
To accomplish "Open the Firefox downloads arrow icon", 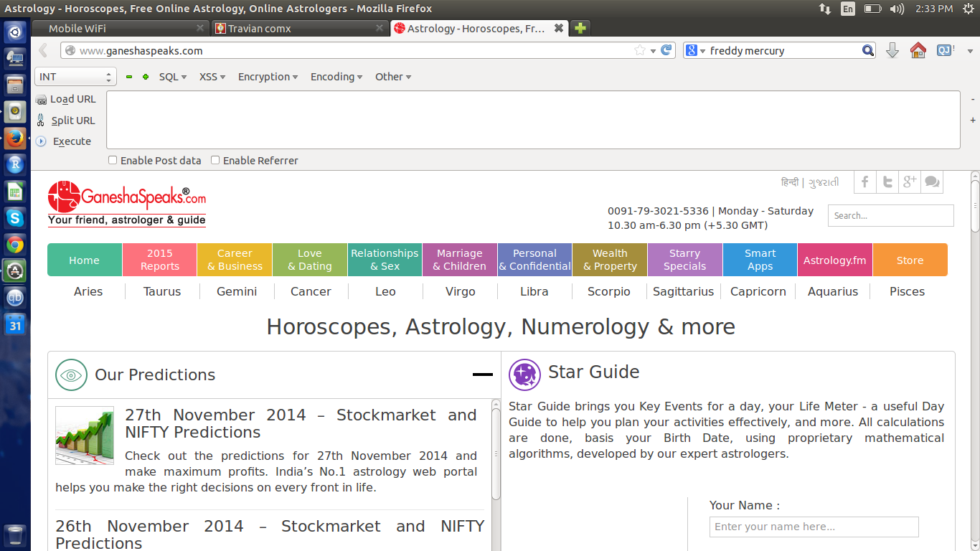I will pyautogui.click(x=892, y=50).
